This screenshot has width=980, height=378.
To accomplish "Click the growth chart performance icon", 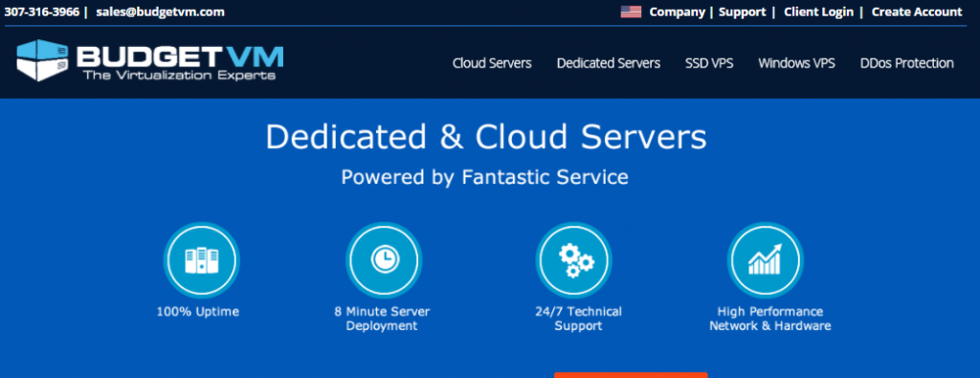I will click(x=765, y=260).
